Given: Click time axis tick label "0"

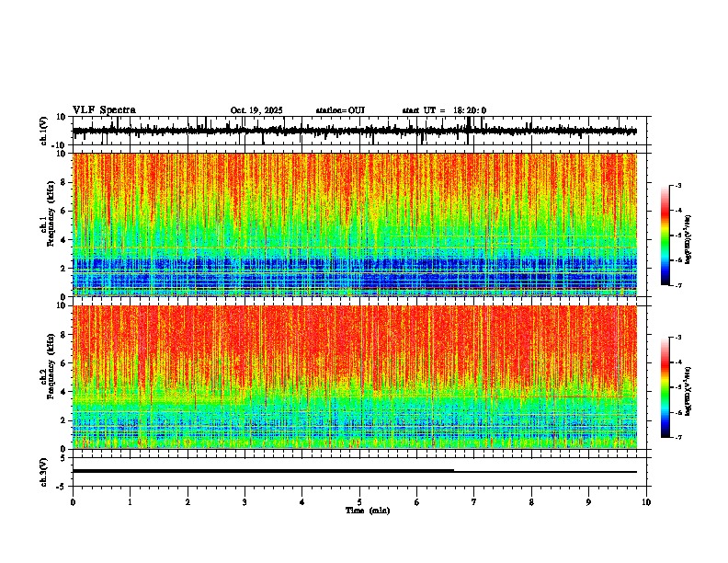Looking at the screenshot, I should click(x=73, y=502).
